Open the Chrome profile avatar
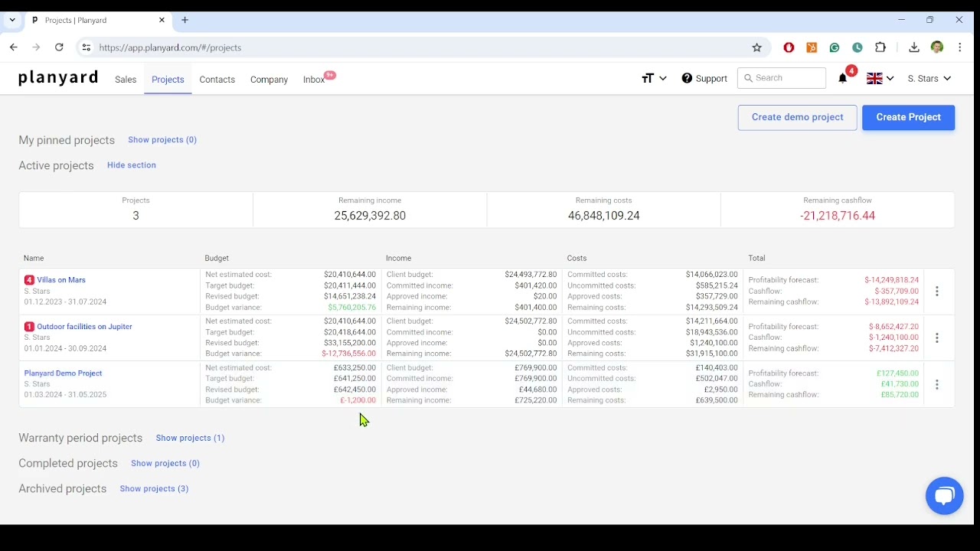 tap(937, 47)
